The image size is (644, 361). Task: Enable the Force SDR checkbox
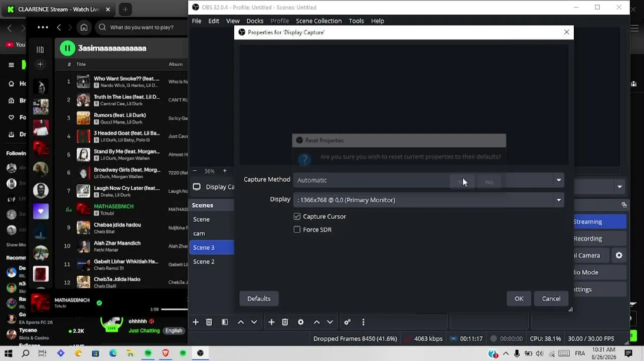[x=297, y=230]
